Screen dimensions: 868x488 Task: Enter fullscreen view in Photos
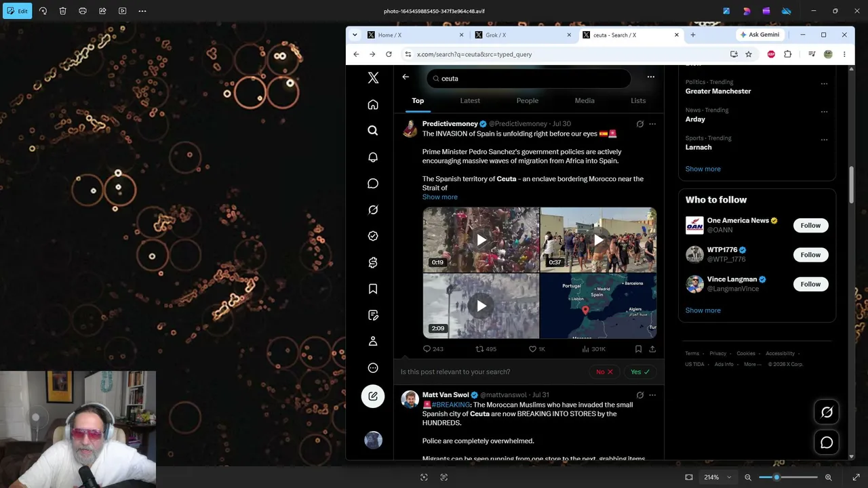pyautogui.click(x=856, y=477)
